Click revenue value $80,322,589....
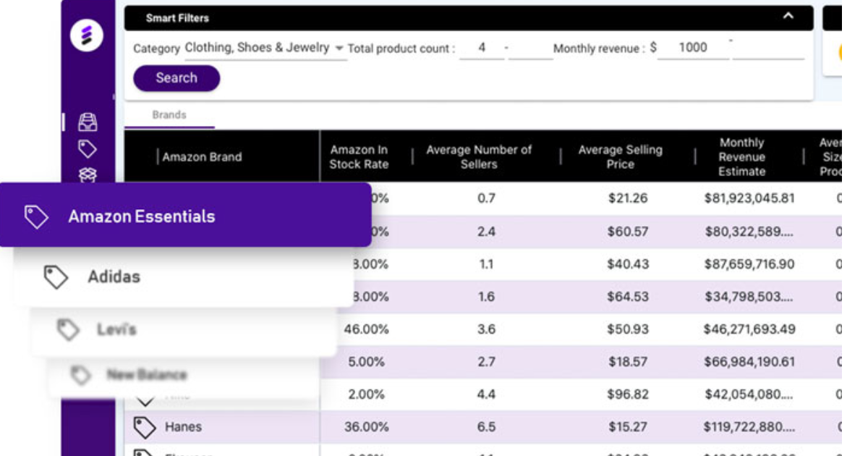 pyautogui.click(x=749, y=232)
